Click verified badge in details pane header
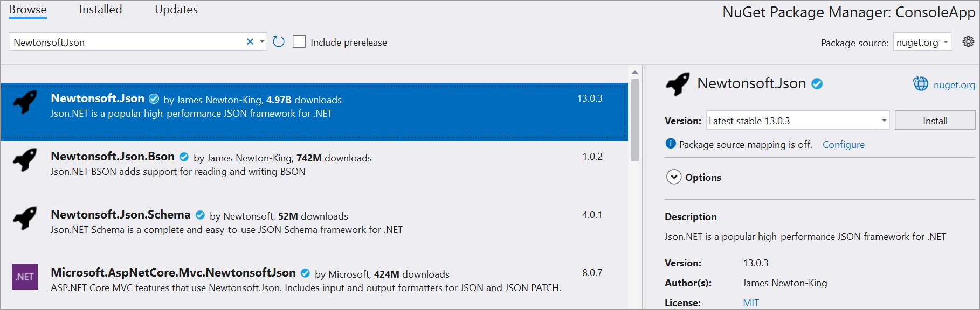Viewport: 980px width, 310px height. pos(817,83)
